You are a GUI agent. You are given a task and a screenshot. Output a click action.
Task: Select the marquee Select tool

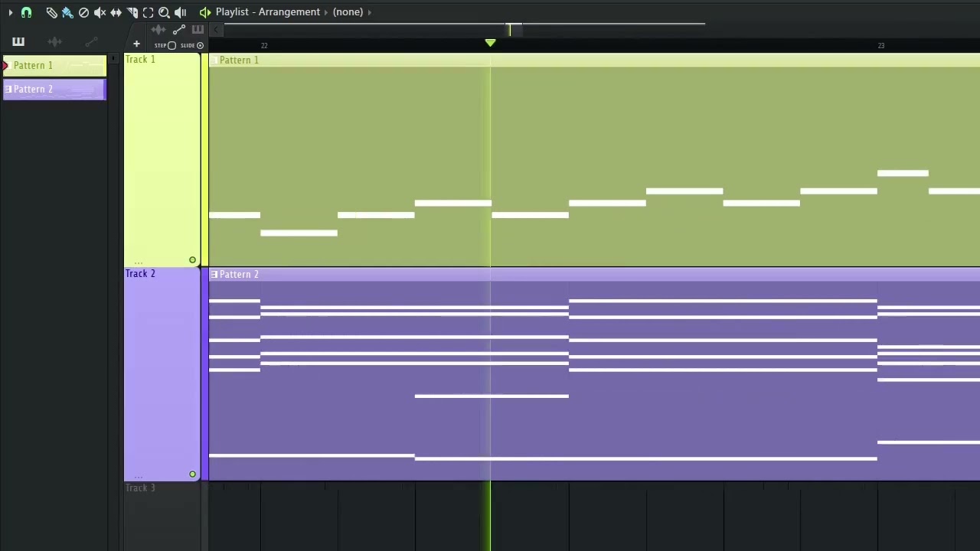148,12
